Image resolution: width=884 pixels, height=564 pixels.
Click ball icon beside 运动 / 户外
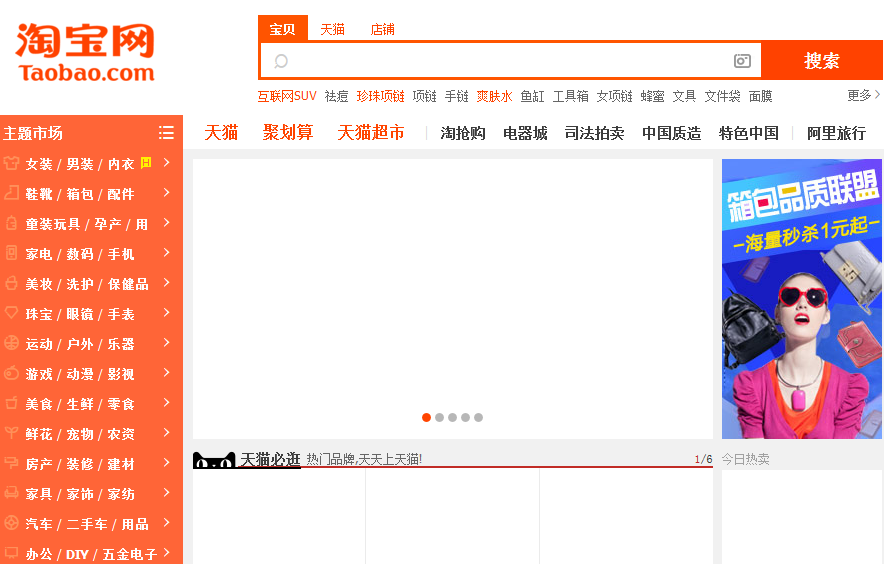[x=11, y=343]
